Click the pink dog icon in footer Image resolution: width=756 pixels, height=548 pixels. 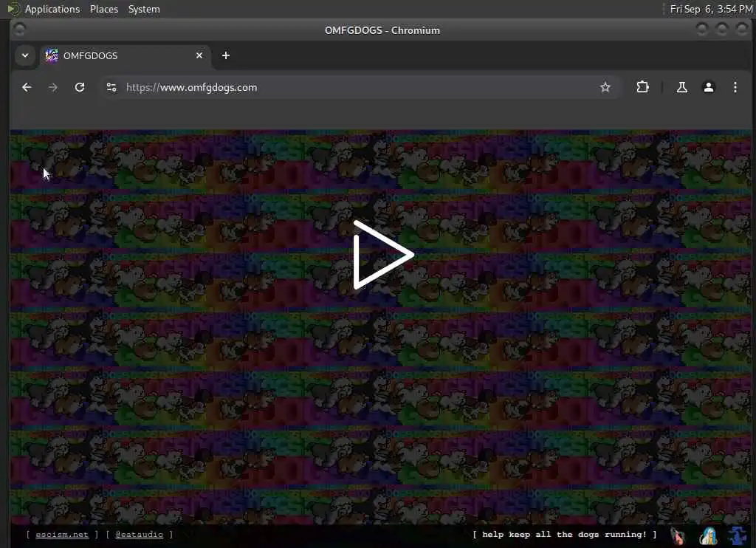(x=678, y=536)
